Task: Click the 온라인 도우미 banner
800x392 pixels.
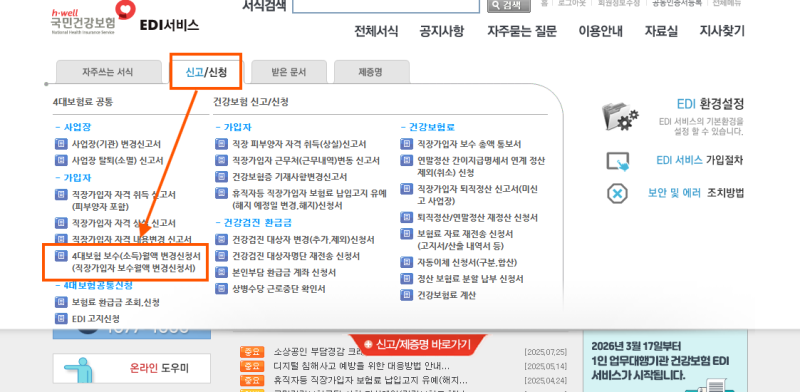Action: pyautogui.click(x=132, y=368)
